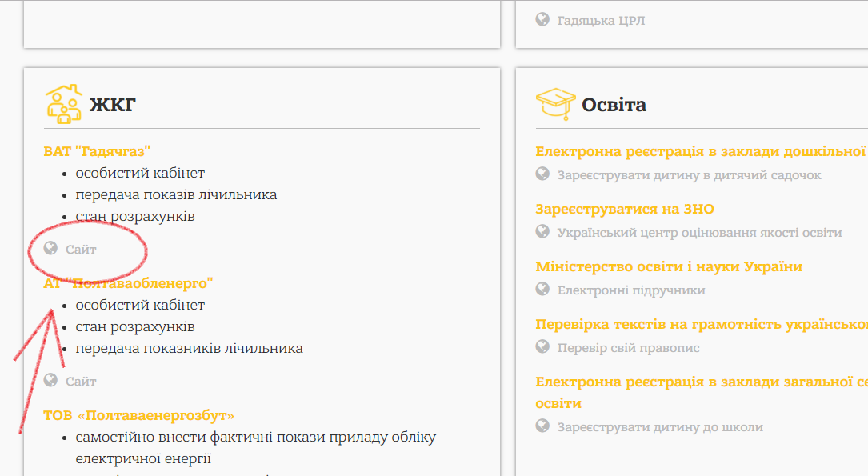Follow Український центр оцінювання якості освіти link

coord(699,233)
